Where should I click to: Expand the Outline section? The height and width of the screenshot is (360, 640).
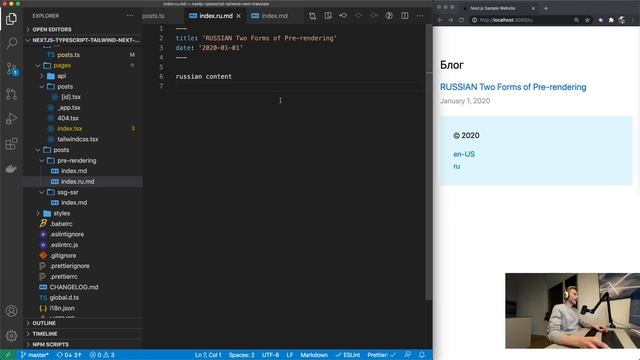[x=83, y=323]
